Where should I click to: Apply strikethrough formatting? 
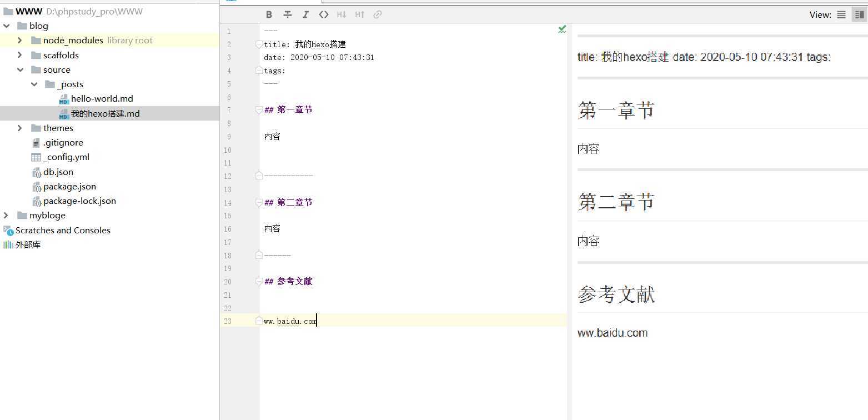[287, 14]
